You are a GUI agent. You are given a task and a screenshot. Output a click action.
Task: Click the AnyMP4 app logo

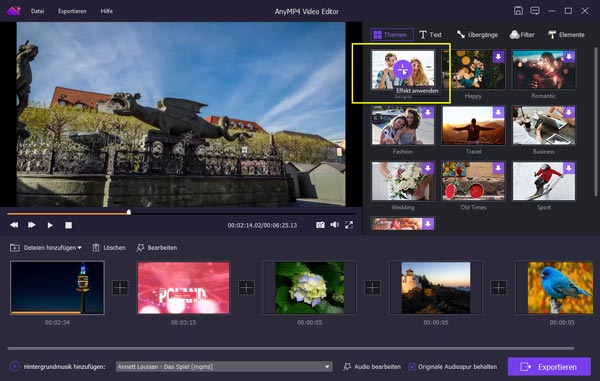click(13, 11)
